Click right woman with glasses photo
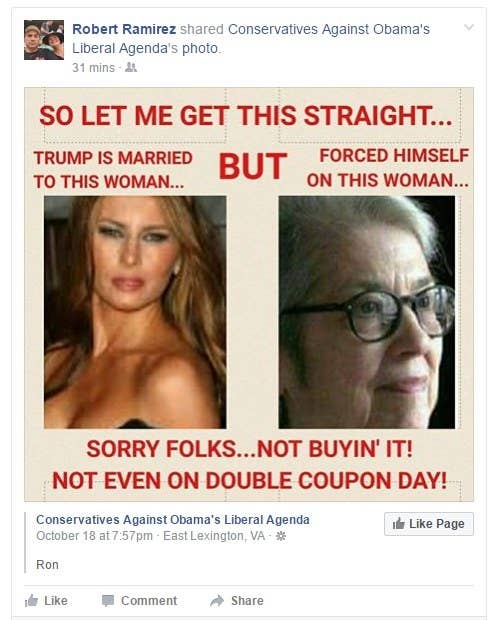Screen dimensions: 496x620 tap(367, 312)
